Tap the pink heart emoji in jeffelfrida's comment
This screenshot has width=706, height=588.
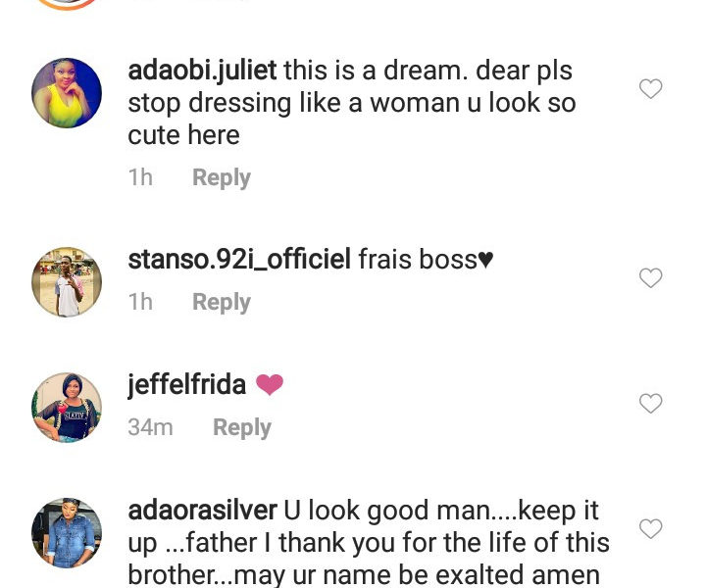270,385
